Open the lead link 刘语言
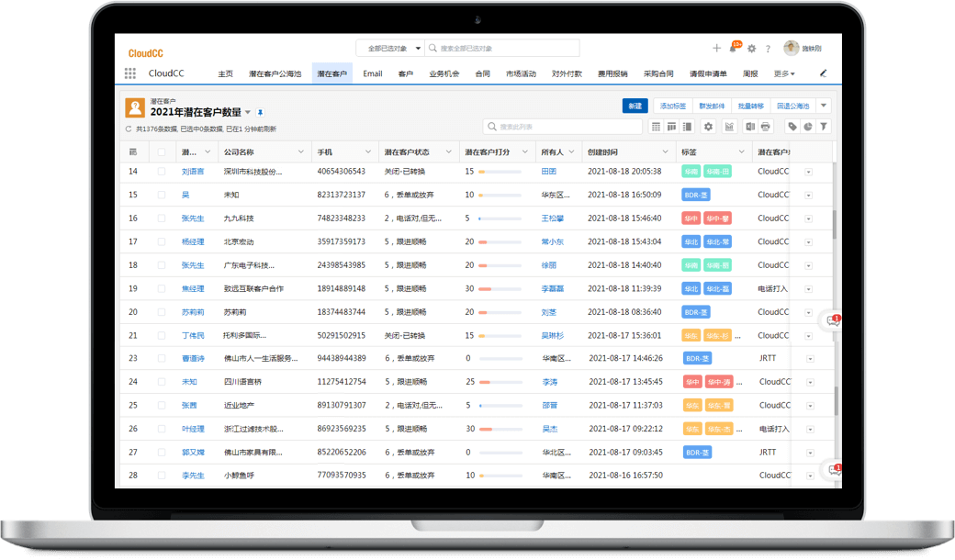This screenshot has width=955, height=560. (x=193, y=172)
